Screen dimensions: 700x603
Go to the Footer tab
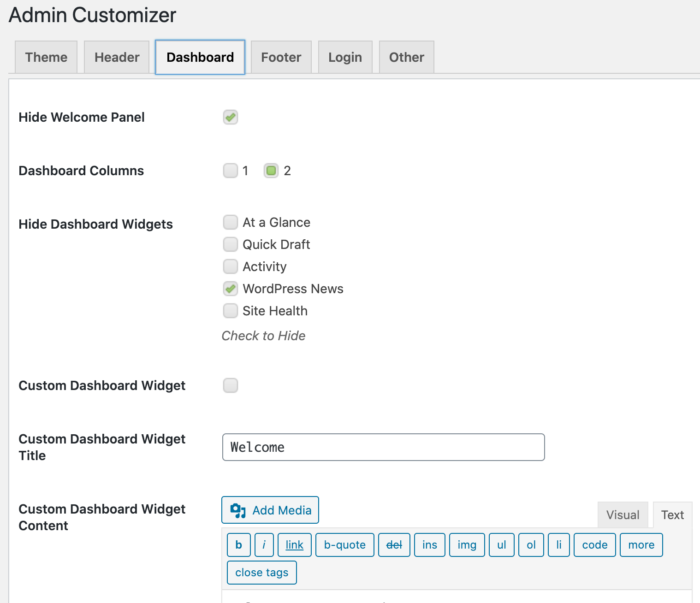click(281, 57)
